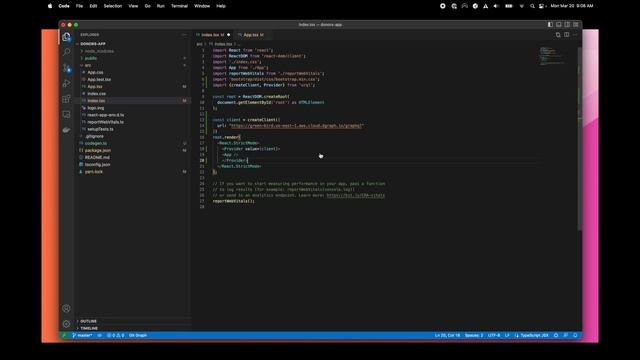640x360 pixels.
Task: Open the Extensions view
Action: [x=66, y=99]
